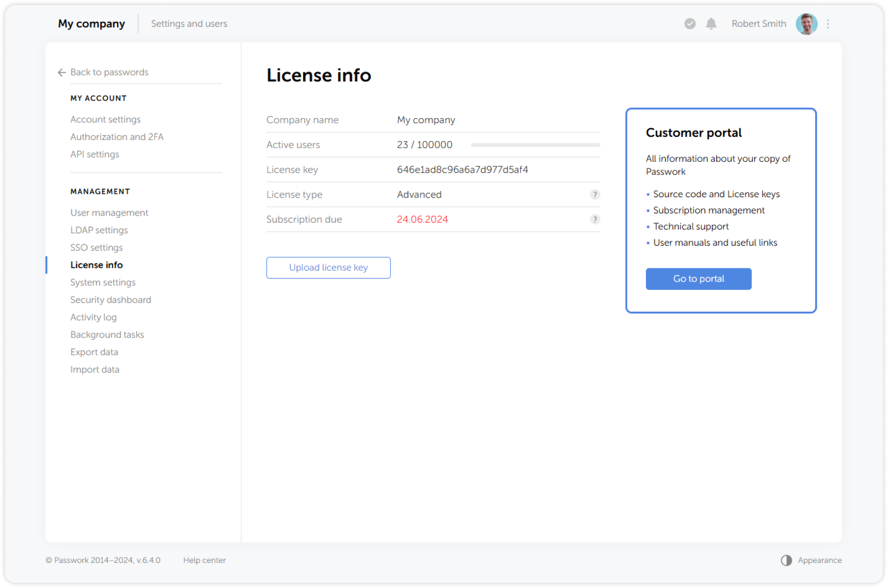Click the notification bell icon
Viewport: 888px width, 588px height.
[711, 24]
